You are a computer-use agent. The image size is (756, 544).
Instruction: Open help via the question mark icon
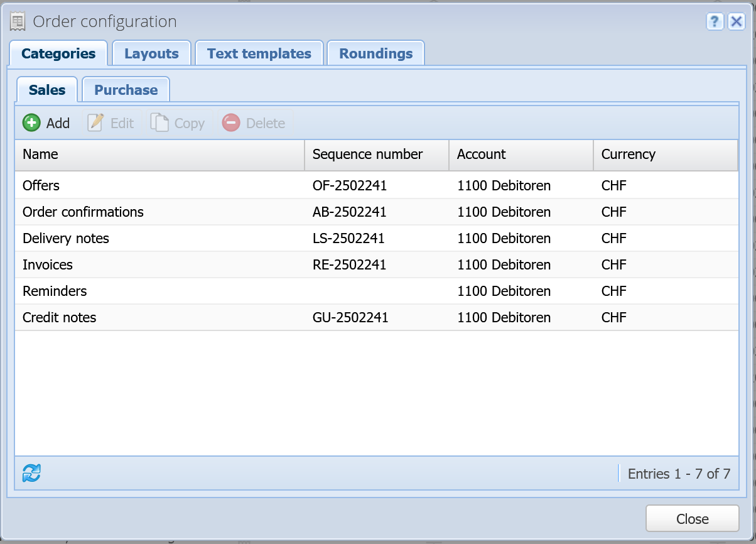(x=715, y=22)
